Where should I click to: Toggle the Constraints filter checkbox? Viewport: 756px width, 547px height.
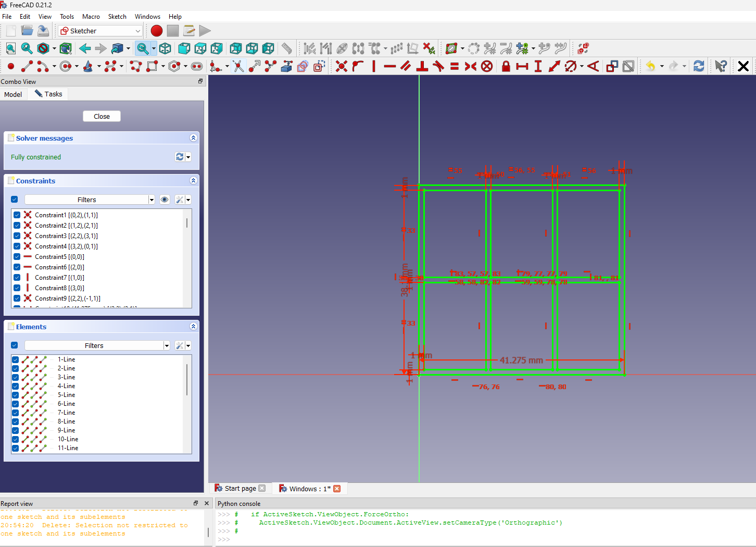[x=14, y=200]
